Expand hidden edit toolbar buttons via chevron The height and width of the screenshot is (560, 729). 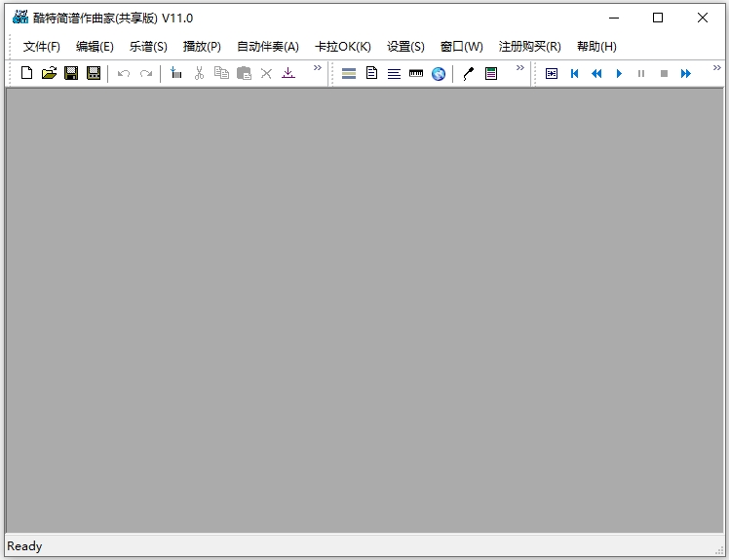click(318, 68)
